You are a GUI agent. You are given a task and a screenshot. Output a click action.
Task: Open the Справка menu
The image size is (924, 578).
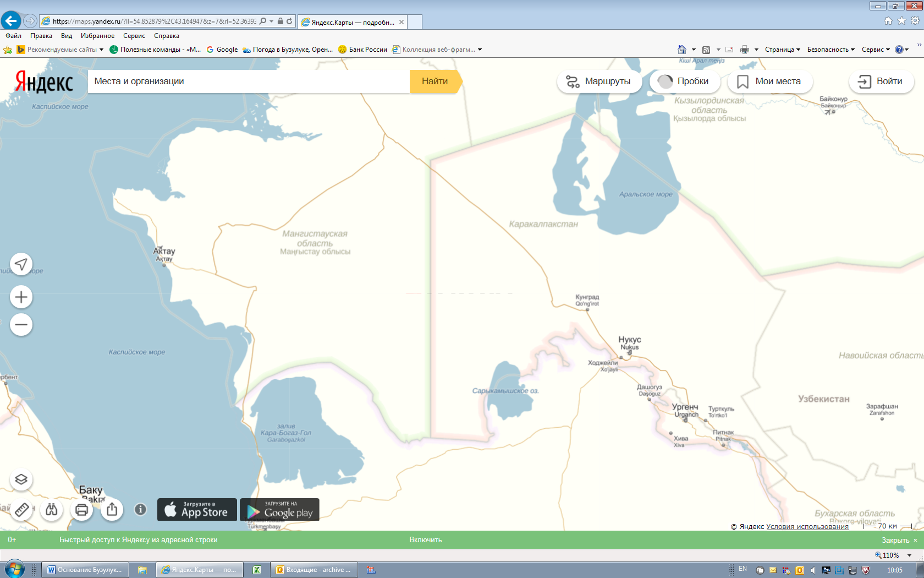tap(167, 36)
